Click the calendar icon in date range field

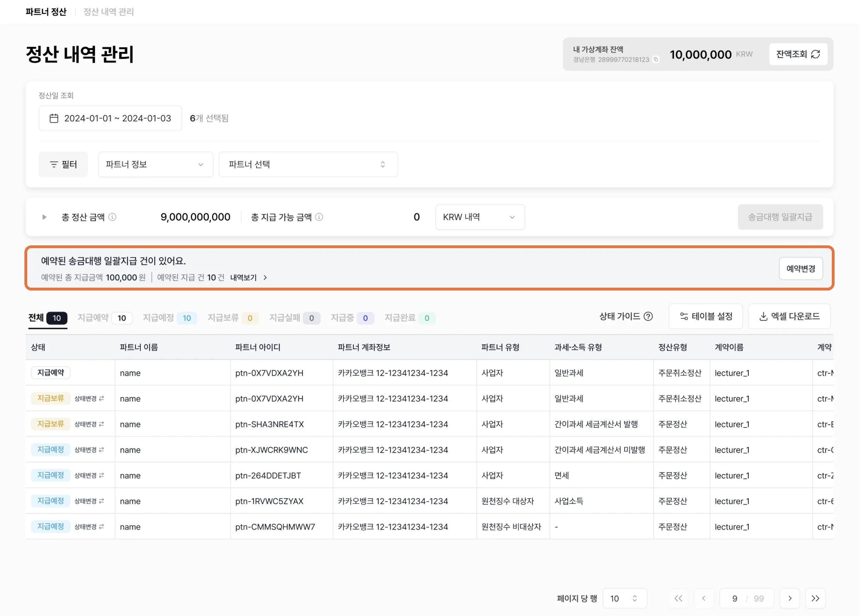54,118
